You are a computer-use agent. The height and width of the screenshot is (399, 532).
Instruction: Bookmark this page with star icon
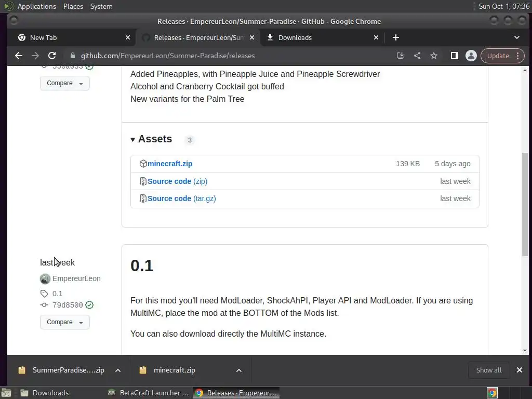coord(434,56)
